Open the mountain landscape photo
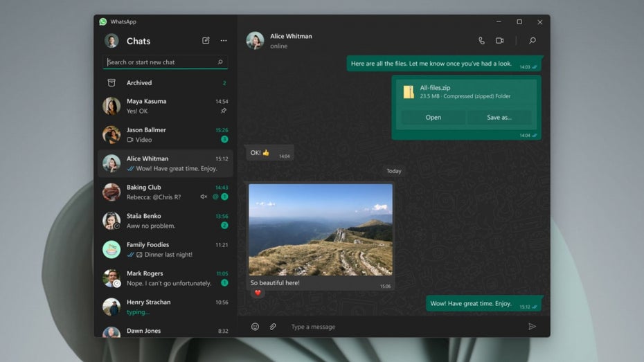The height and width of the screenshot is (362, 644). tap(320, 230)
